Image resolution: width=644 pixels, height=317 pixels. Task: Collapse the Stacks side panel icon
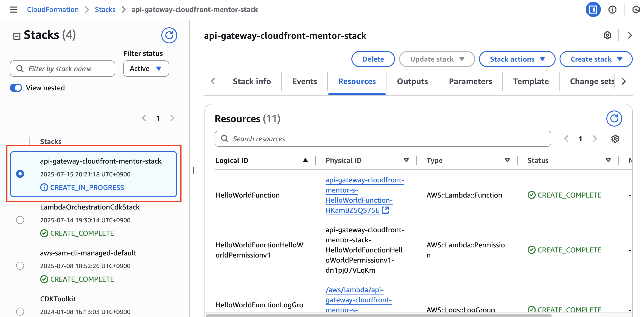click(x=17, y=36)
